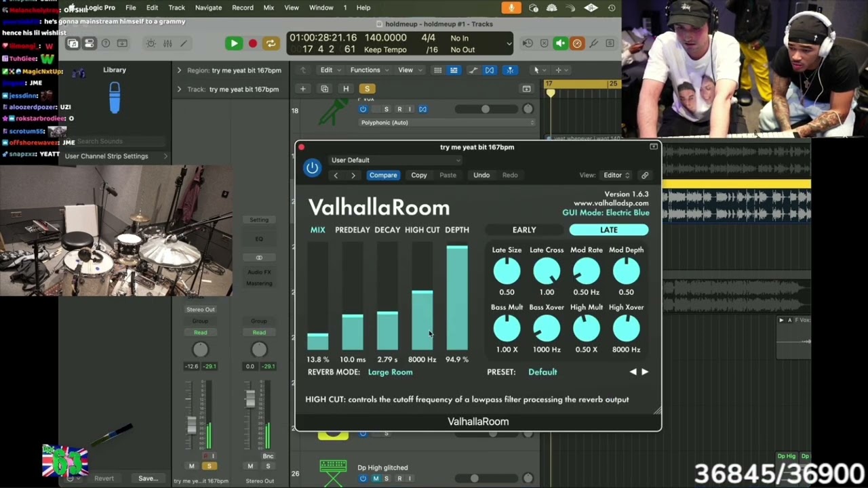Open the Track menu
The image size is (868, 488).
coord(176,7)
